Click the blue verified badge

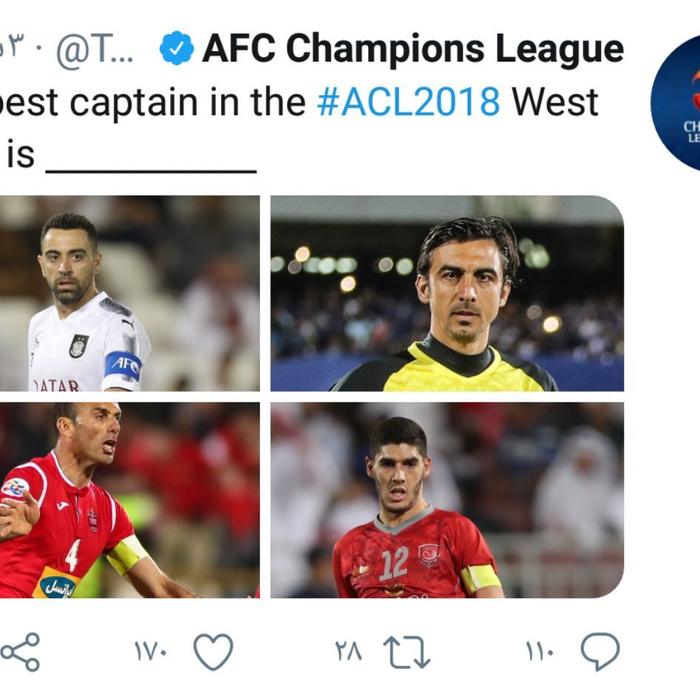tap(176, 48)
